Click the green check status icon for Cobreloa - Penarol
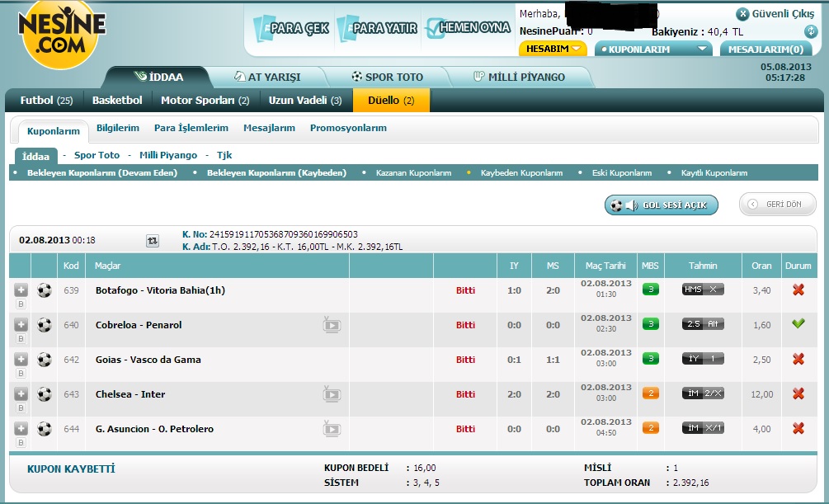 click(798, 323)
